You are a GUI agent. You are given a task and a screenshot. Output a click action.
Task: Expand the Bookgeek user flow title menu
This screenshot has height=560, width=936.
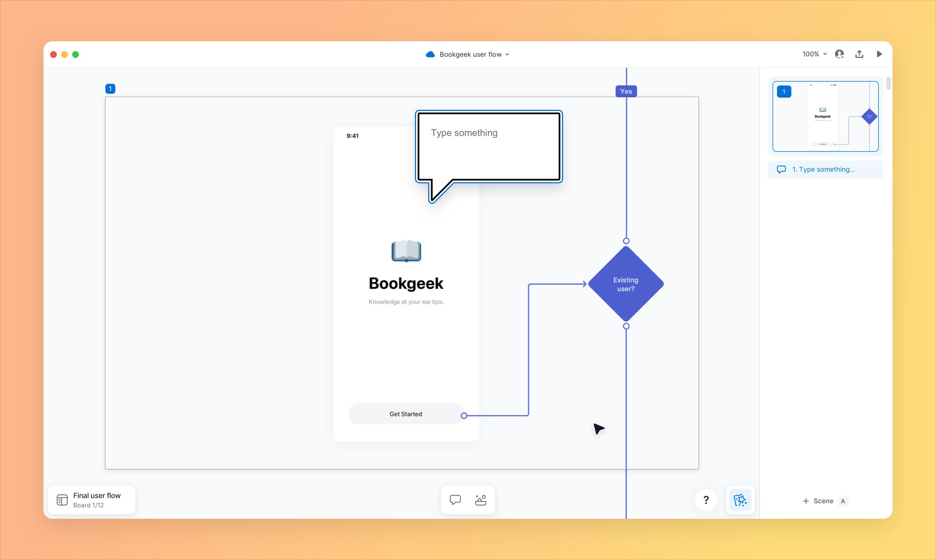[x=507, y=54]
